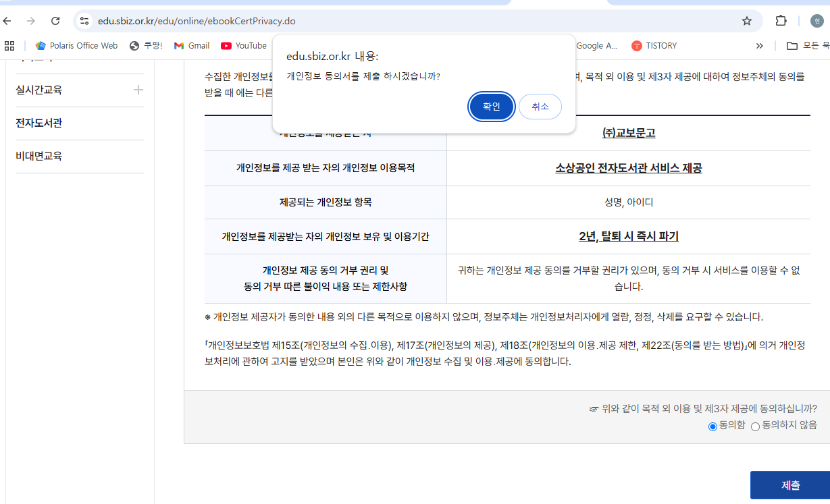This screenshot has height=504, width=830.
Task: Click the bookmark star in address bar
Action: [x=746, y=21]
